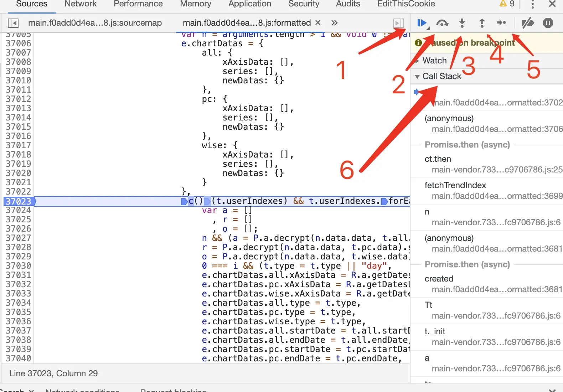The width and height of the screenshot is (563, 392).
Task: Click the Step arrow debugger icon
Action: point(501,23)
